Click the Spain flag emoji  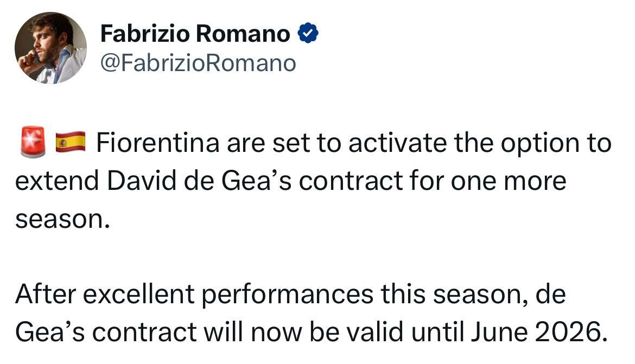(x=71, y=142)
